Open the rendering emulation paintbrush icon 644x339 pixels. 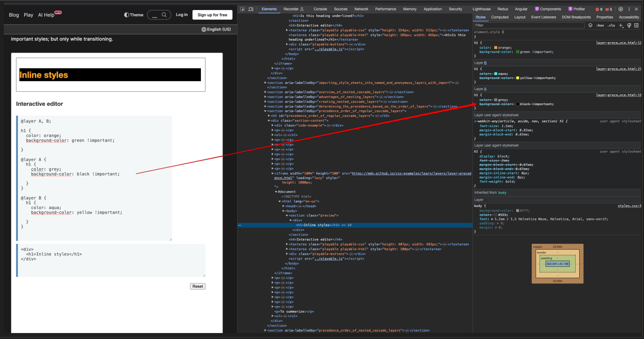[x=629, y=25]
